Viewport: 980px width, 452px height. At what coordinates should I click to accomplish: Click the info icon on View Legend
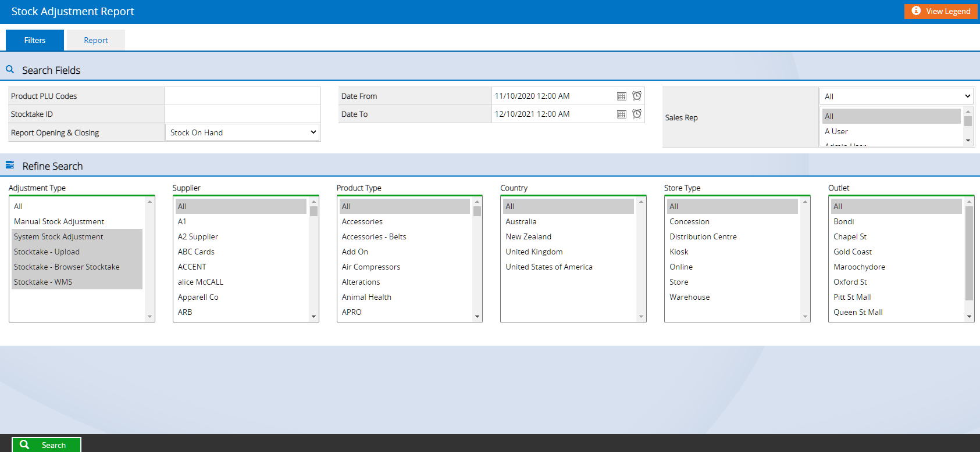[x=916, y=11]
